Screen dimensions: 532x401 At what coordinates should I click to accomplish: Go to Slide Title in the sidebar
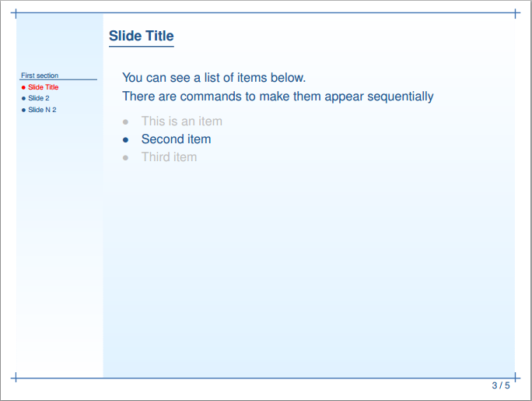(x=44, y=87)
